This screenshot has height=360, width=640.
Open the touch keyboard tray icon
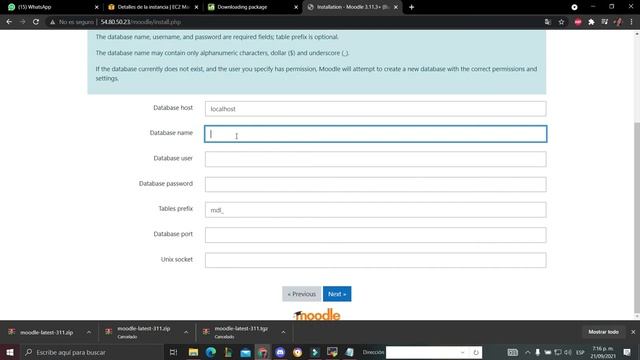(x=513, y=352)
